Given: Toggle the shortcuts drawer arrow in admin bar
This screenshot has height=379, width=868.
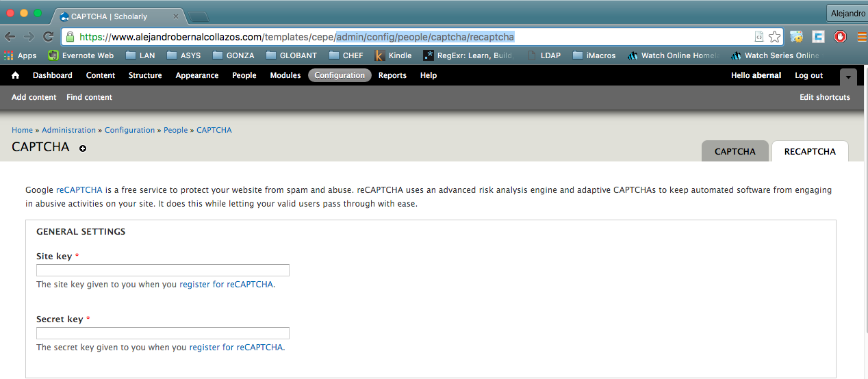Looking at the screenshot, I should click(x=848, y=77).
